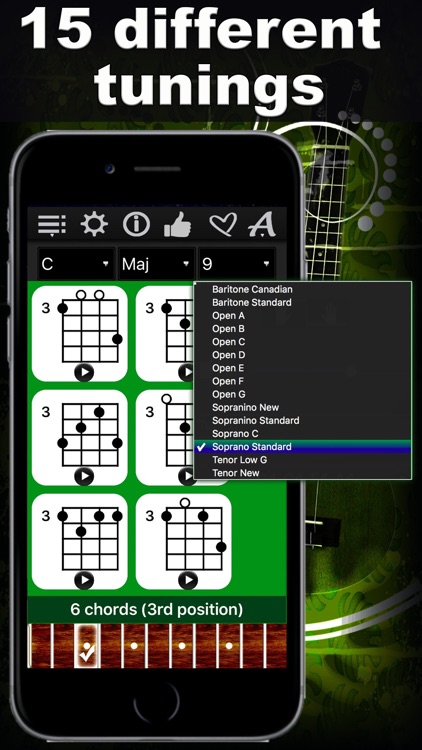Open the C root note dropdown
The width and height of the screenshot is (422, 750).
pos(76,264)
